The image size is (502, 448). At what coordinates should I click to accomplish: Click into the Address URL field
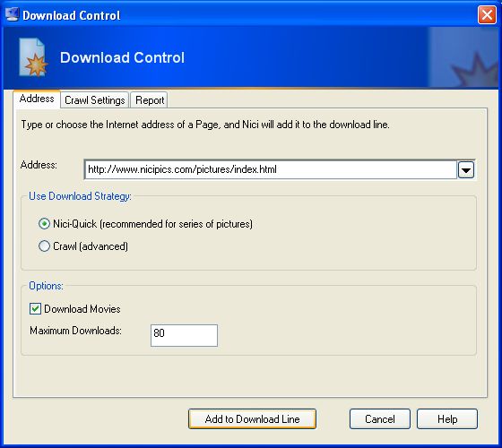pyautogui.click(x=271, y=169)
